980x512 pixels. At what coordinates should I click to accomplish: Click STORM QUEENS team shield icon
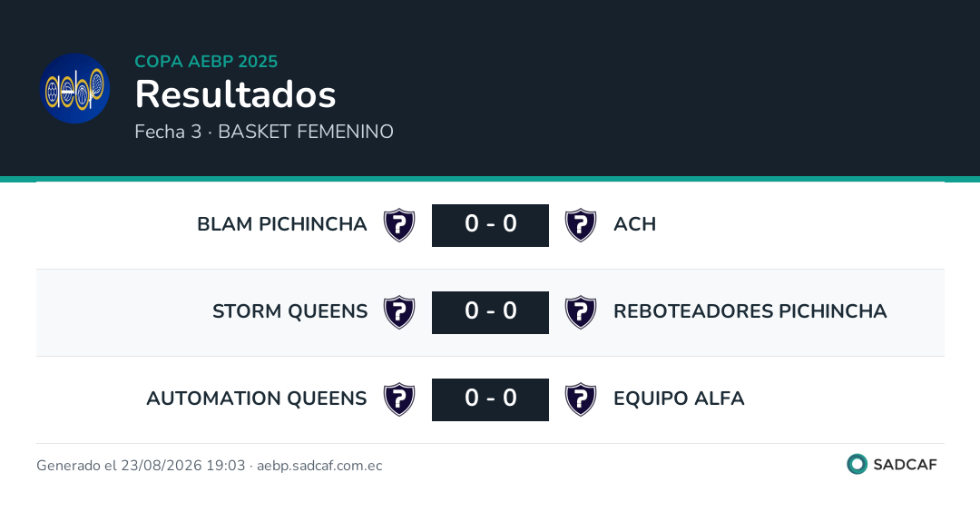[399, 312]
